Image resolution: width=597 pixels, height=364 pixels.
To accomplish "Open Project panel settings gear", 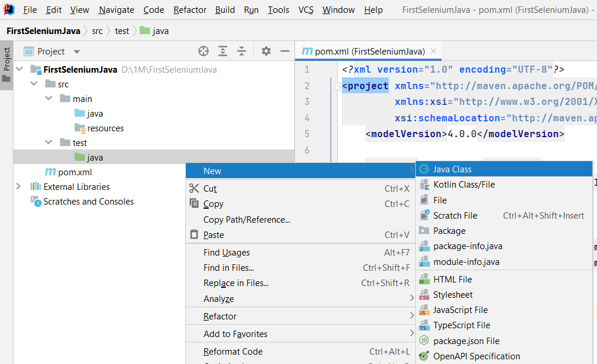I will point(266,51).
